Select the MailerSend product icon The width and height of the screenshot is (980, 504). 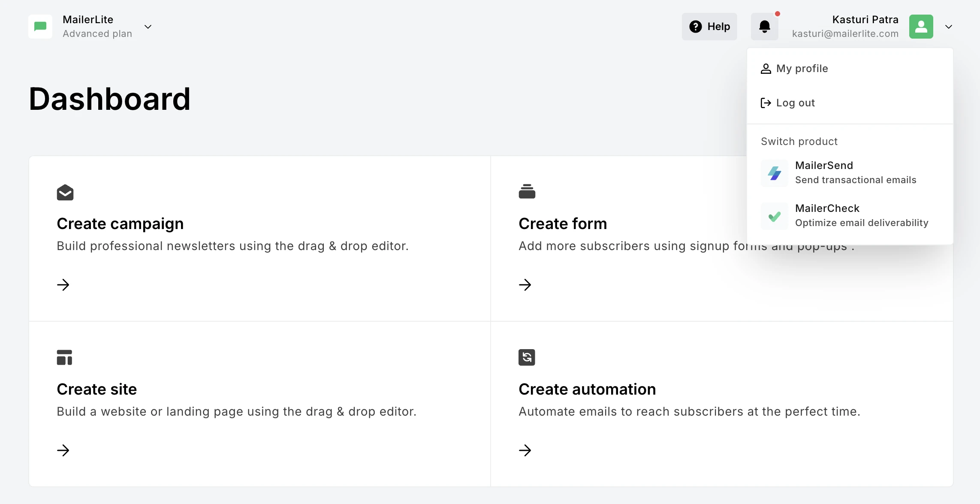[774, 173]
